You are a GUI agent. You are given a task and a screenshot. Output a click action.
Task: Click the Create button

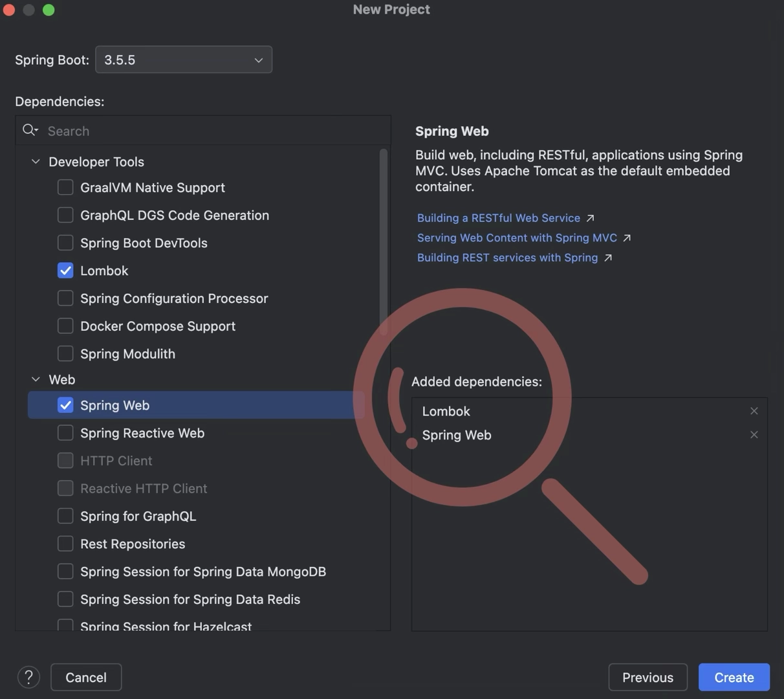[x=734, y=677]
